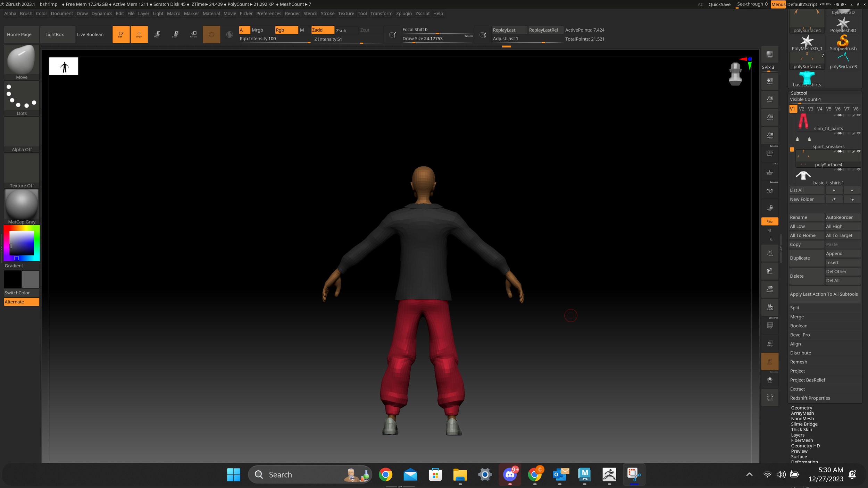This screenshot has height=488, width=868.
Task: Select the Scale gizmo icon in top shelf
Action: 175,34
